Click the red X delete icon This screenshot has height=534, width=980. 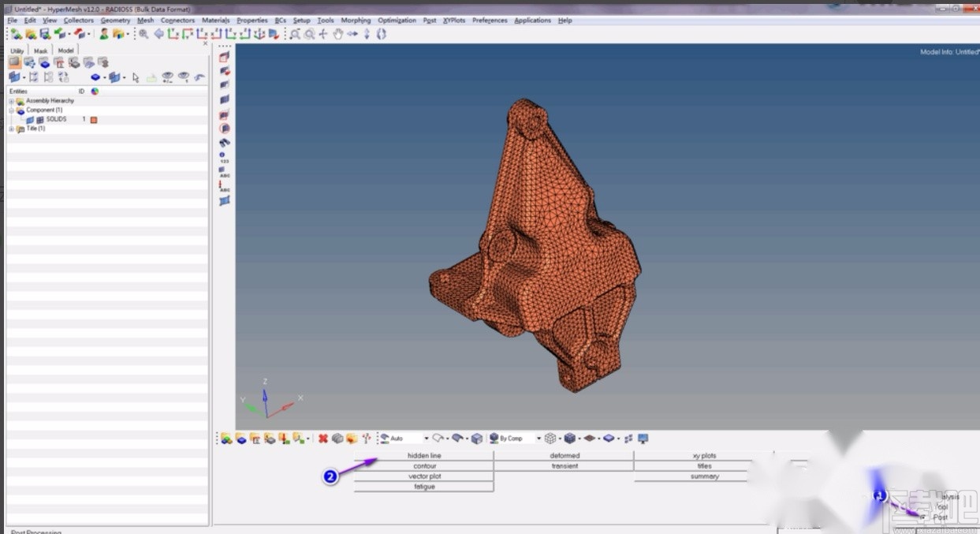click(322, 439)
